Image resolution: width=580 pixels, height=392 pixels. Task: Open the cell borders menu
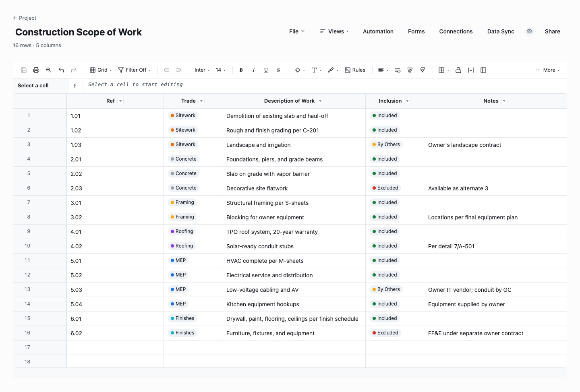point(443,70)
